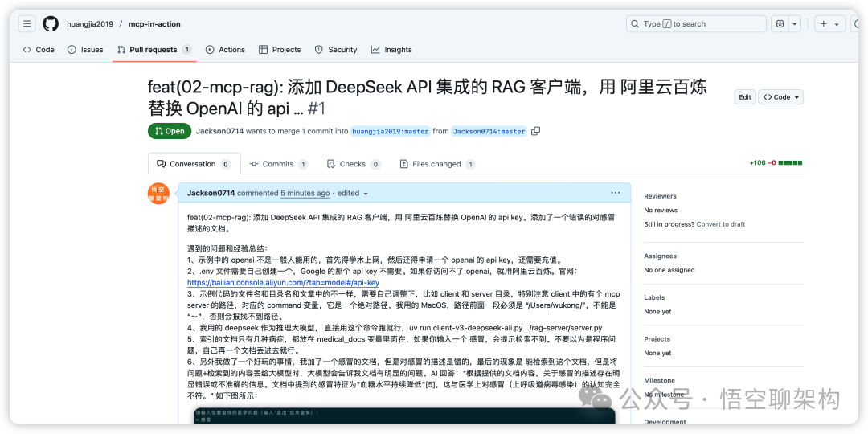Open Jackson0714 link in comment header
Viewport: 868px width, 434px height.
[x=211, y=193]
